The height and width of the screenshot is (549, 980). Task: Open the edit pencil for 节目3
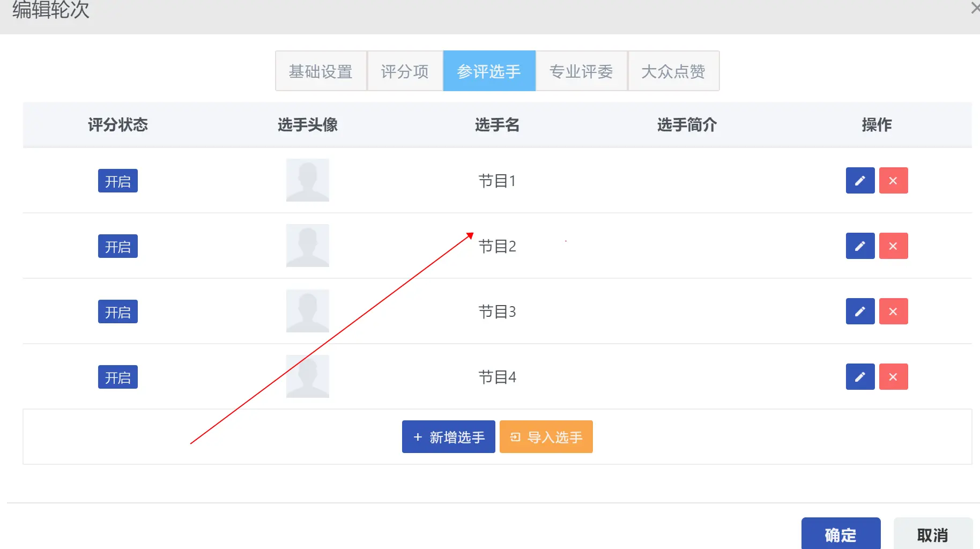pyautogui.click(x=860, y=311)
